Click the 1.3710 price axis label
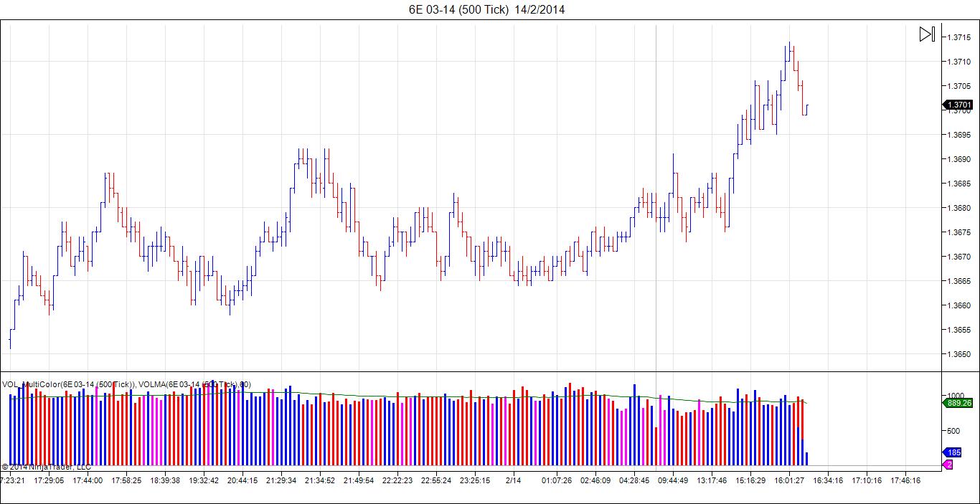This screenshot has width=980, height=504. (x=960, y=62)
